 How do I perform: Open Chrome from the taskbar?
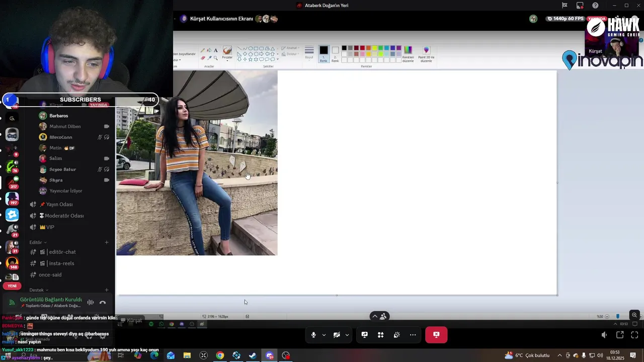220,355
